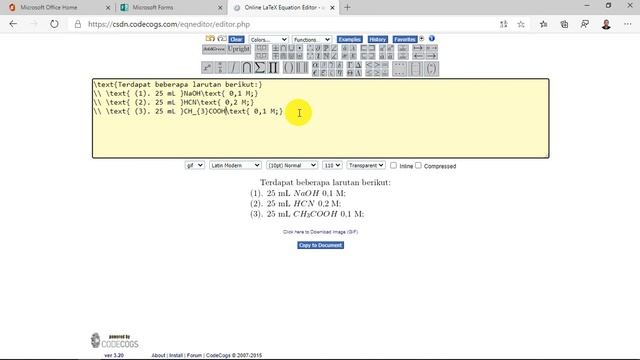Insert the binomial parentheses template
This screenshot has width=640, height=360.
[x=431, y=69]
